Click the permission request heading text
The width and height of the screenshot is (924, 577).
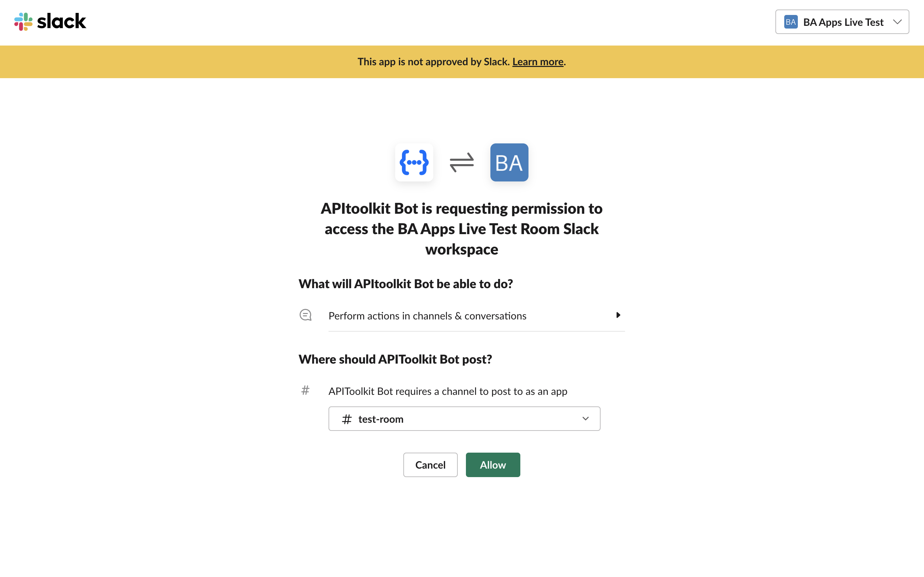tap(461, 229)
